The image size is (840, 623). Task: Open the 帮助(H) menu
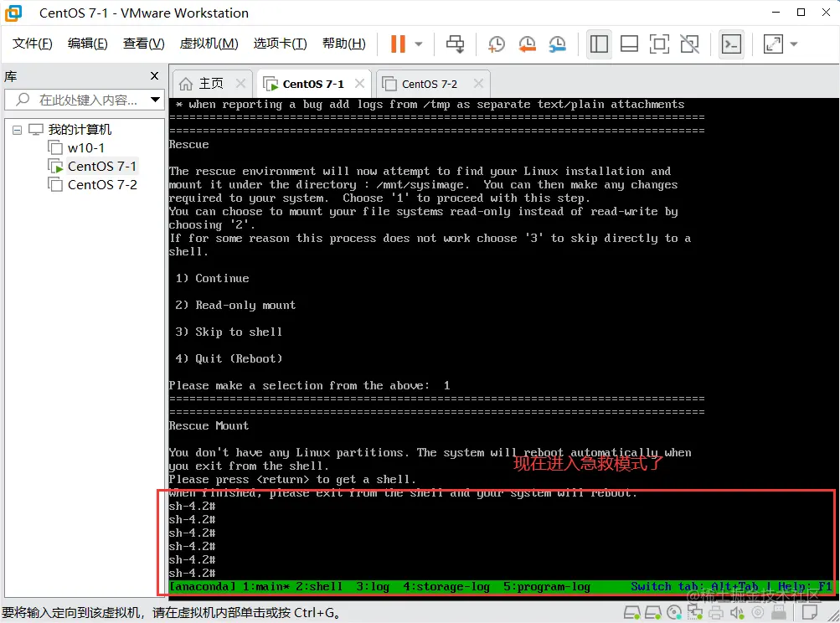point(344,44)
